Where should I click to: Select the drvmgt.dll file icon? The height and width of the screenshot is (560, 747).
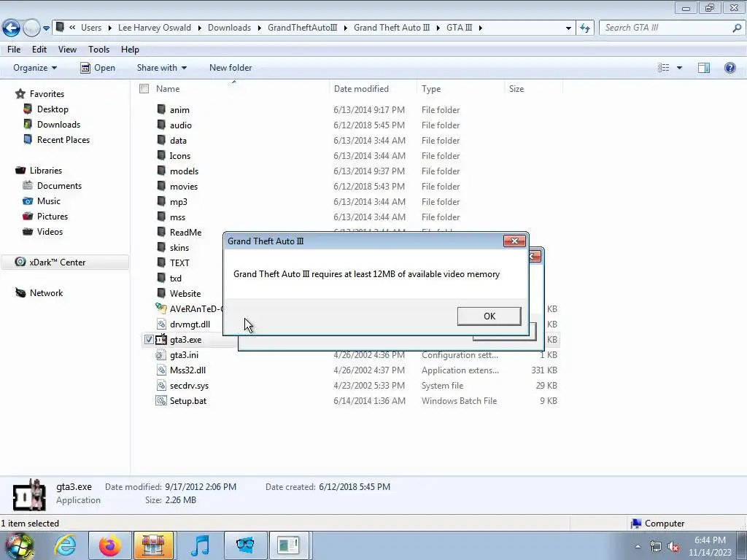161,324
